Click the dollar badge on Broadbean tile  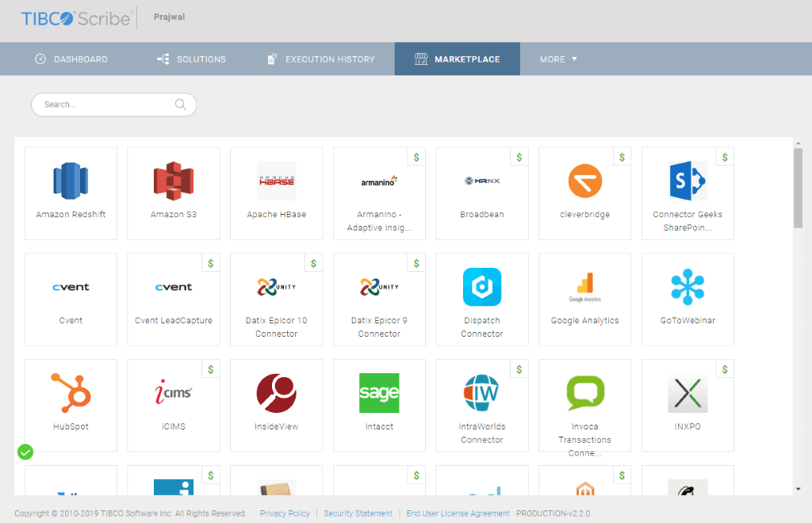(519, 157)
